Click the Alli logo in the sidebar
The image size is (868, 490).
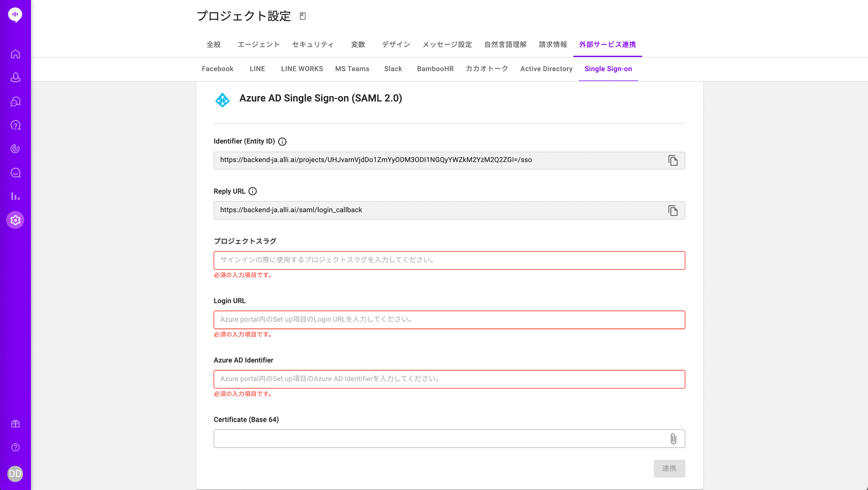point(15,15)
